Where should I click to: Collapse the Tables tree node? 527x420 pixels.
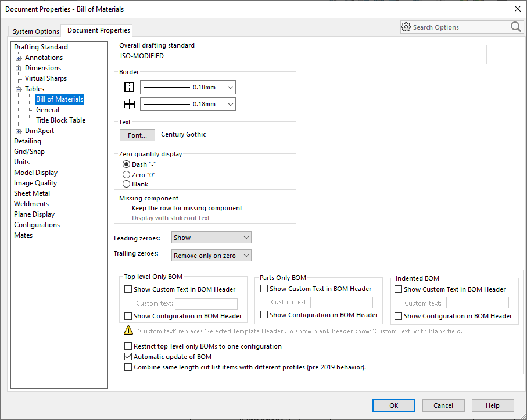click(x=19, y=89)
